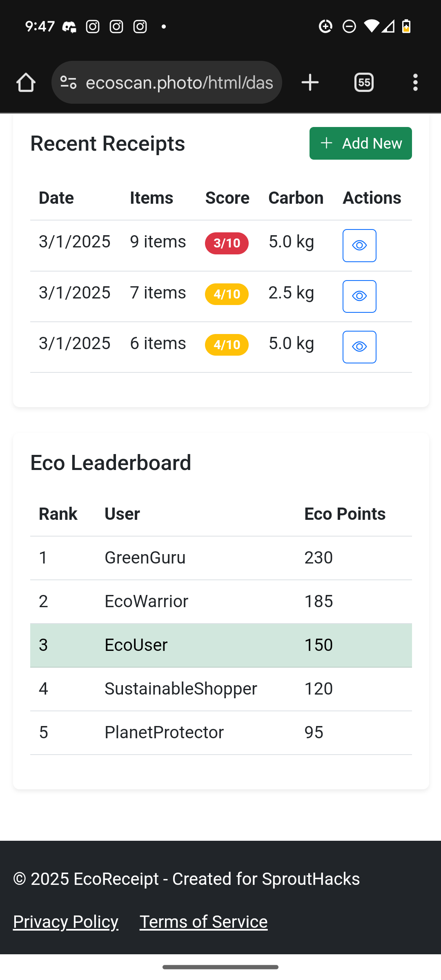
Task: View the 6 items receipt details
Action: (359, 347)
